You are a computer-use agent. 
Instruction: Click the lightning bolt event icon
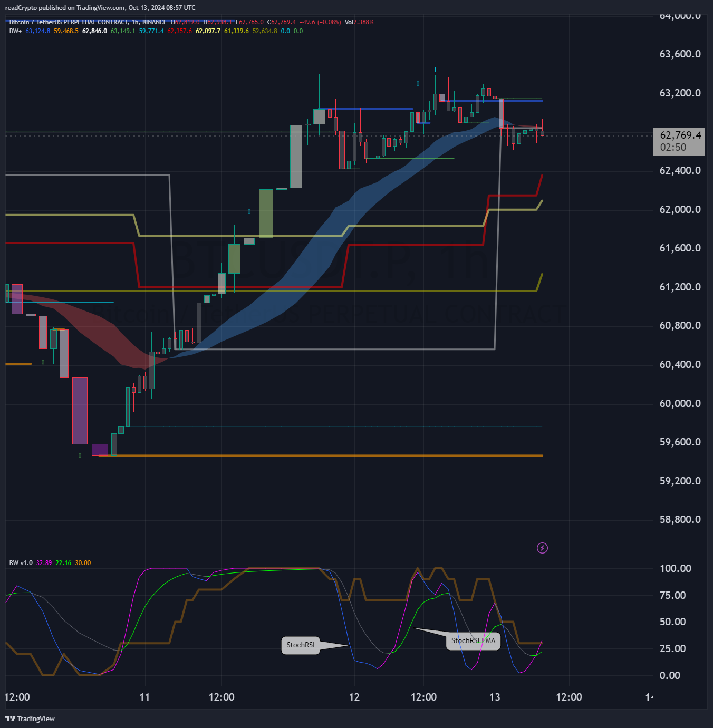542,548
